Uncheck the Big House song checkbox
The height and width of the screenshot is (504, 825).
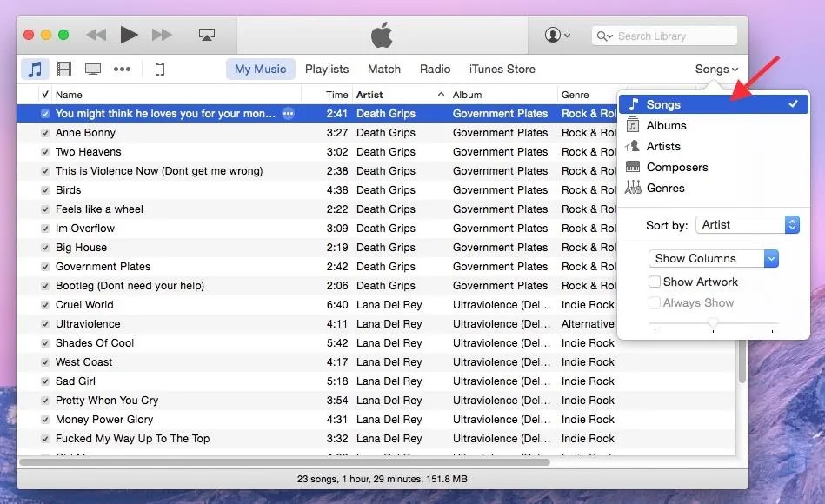(45, 248)
